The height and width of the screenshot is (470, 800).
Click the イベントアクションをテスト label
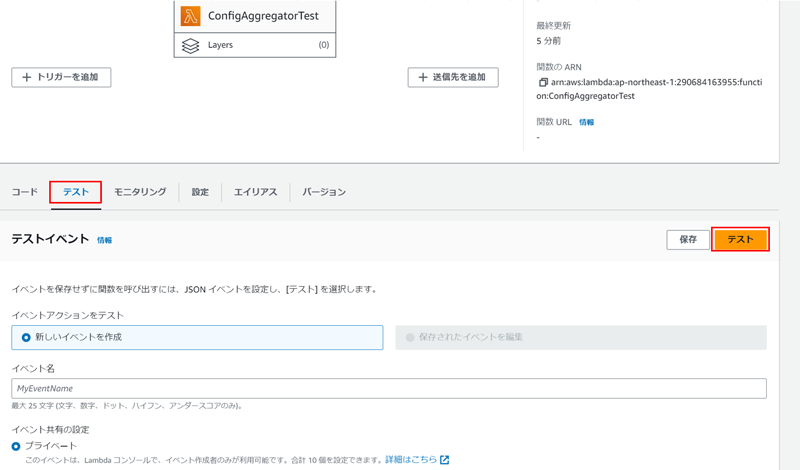[67, 315]
